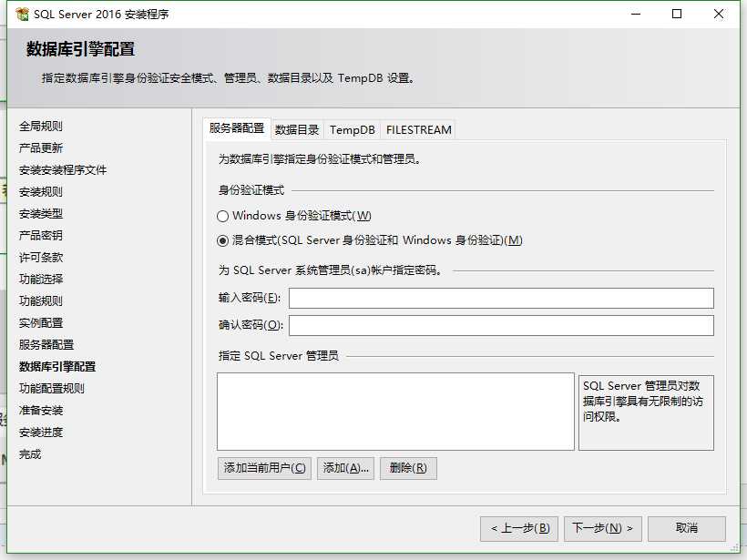Click the 数据库引擎配置 page heading
747x560 pixels.
[x=80, y=49]
